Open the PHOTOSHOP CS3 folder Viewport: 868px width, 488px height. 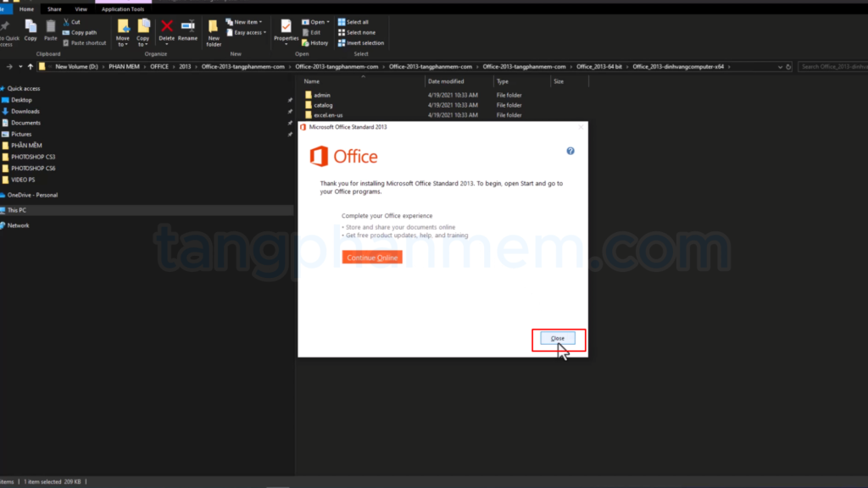coord(33,157)
